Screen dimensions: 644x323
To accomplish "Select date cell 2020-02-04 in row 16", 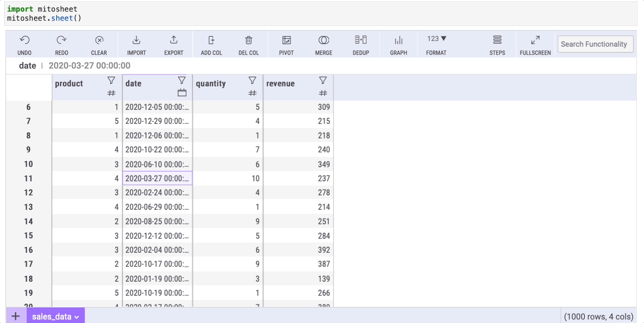I will pos(157,249).
